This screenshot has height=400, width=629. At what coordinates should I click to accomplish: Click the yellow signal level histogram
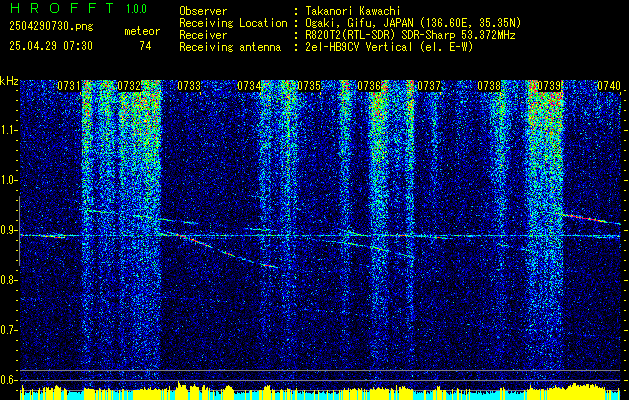(x=321, y=392)
